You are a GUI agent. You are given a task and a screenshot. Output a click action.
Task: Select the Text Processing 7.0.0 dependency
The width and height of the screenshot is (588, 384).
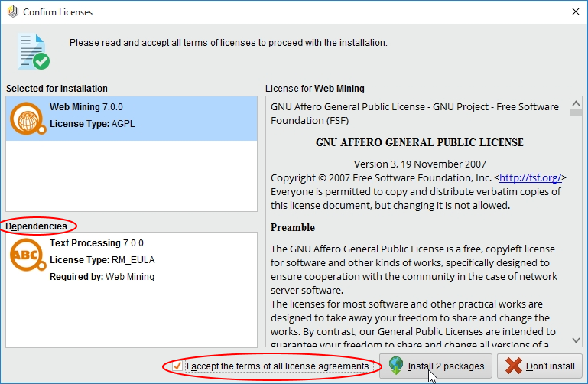click(132, 259)
